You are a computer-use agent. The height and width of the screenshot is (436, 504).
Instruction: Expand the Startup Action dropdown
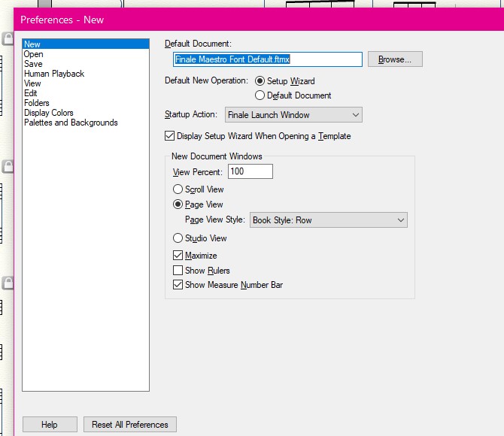point(293,115)
